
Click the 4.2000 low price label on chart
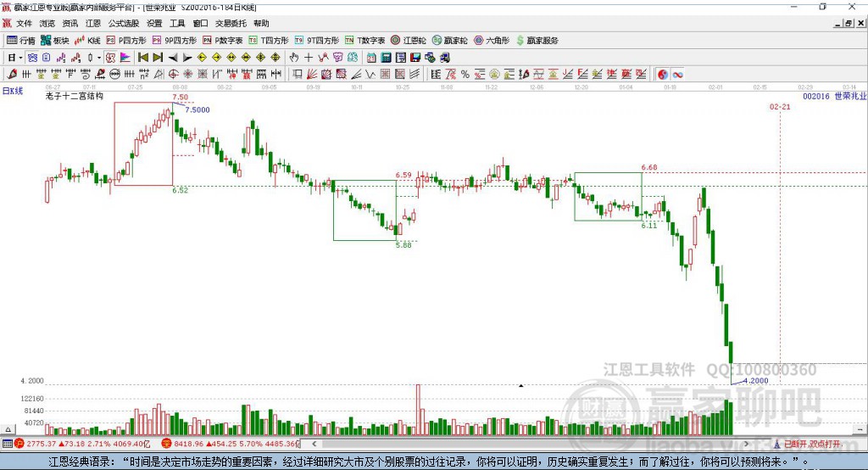click(755, 380)
